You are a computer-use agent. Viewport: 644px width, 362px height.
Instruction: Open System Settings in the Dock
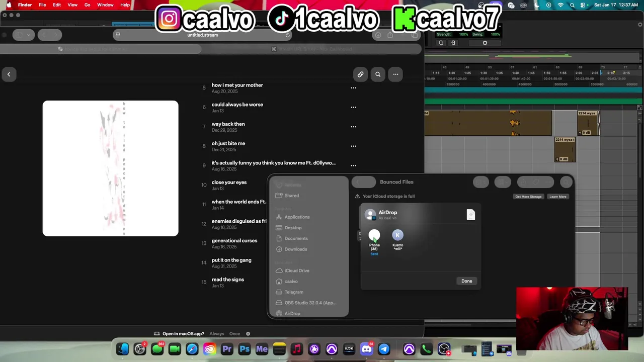click(140, 349)
